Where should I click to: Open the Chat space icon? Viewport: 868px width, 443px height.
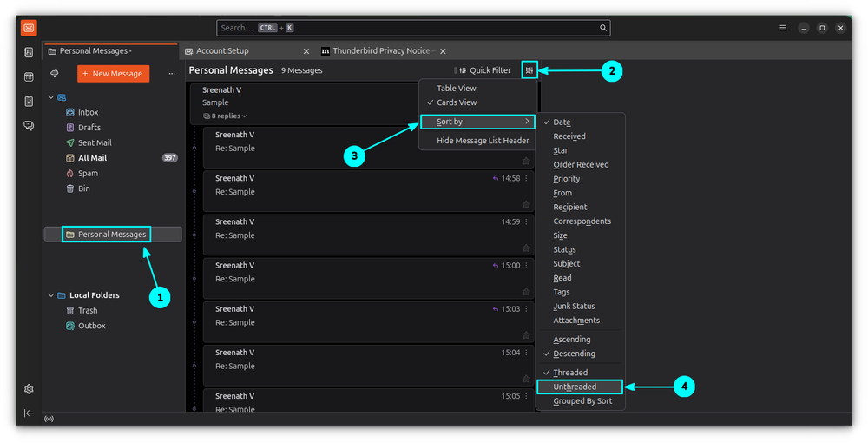[29, 126]
